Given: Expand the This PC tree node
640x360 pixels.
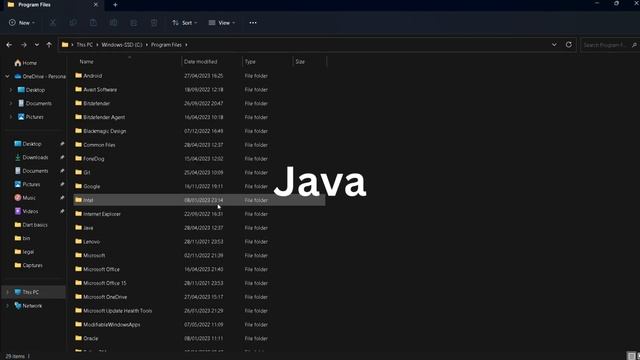Looking at the screenshot, I should [x=7, y=292].
